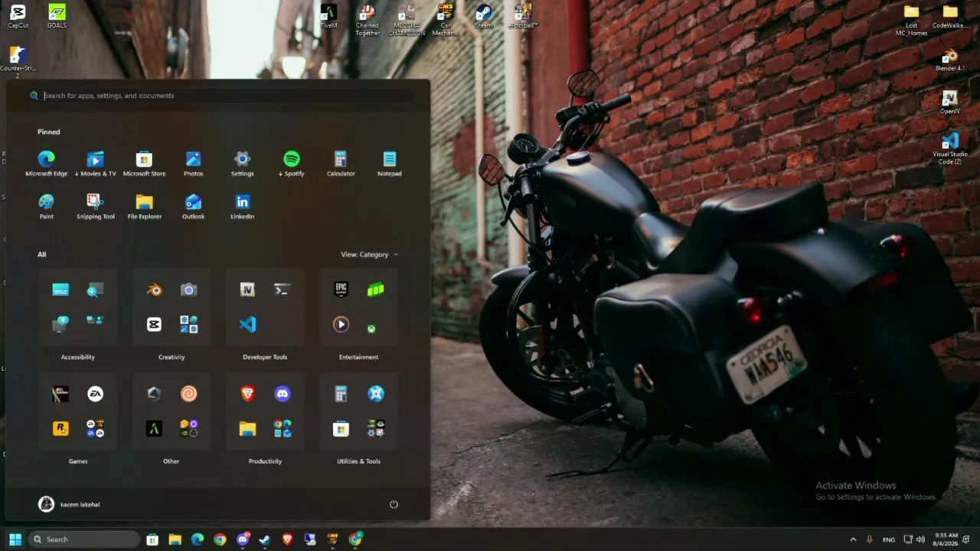Select the CapCut desktop shortcut
980x551 pixels.
click(18, 17)
